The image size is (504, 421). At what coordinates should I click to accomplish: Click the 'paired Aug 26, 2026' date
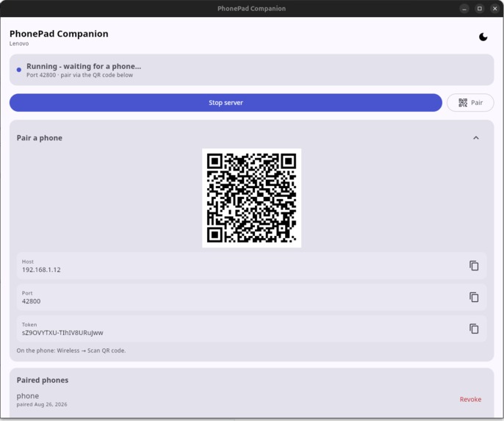point(42,404)
